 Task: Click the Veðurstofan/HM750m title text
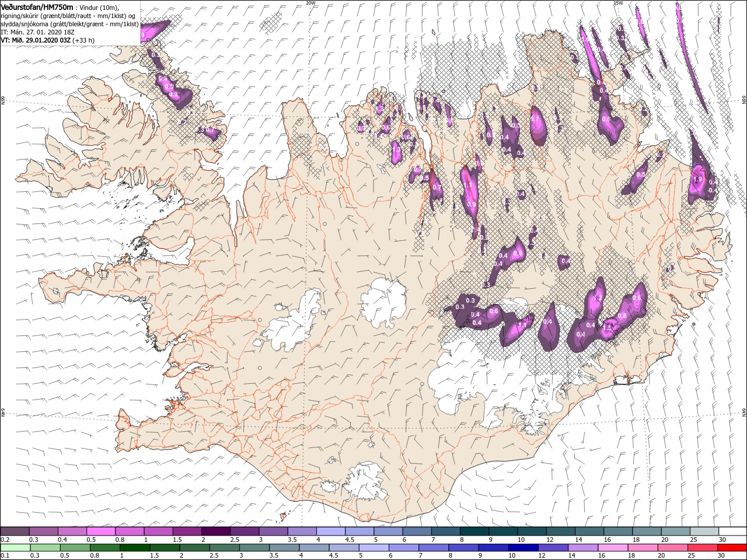[37, 6]
